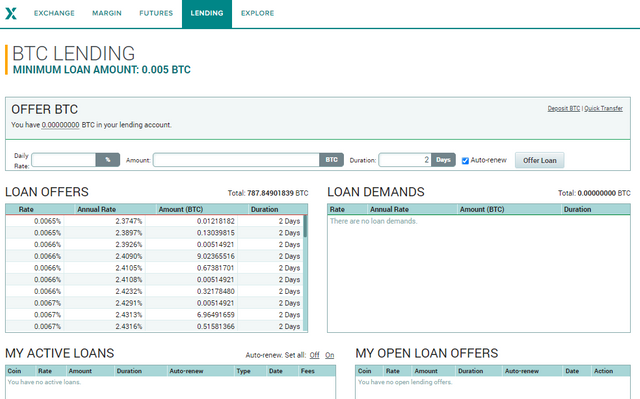Click the Poloniex X logo icon
Image resolution: width=640 pixels, height=399 pixels.
11,13
